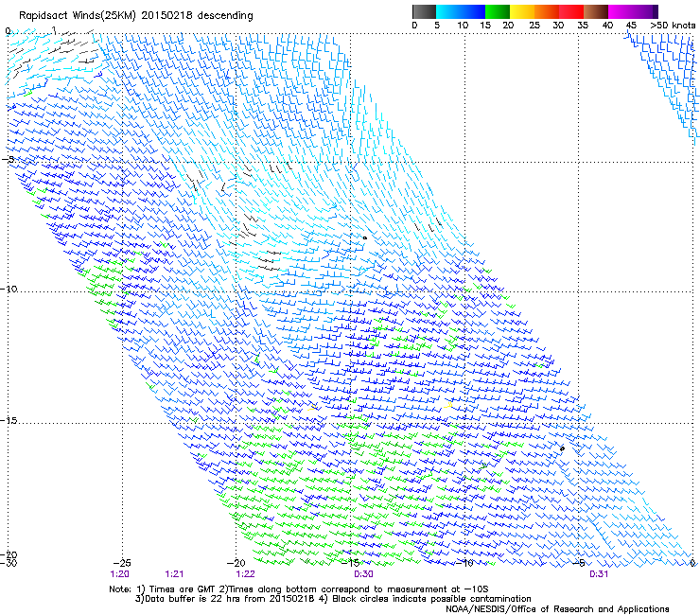
Task: Click the yellow 20-25 knots legend swatch
Action: 522,11
